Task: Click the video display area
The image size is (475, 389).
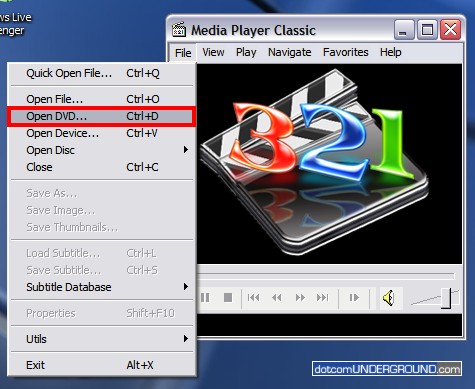Action: [329, 164]
